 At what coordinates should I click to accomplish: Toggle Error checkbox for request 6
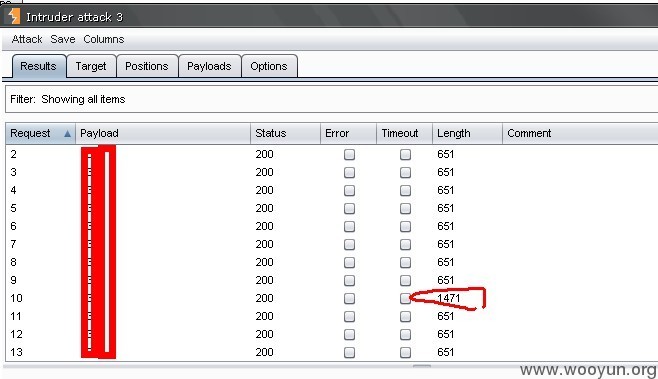349,227
